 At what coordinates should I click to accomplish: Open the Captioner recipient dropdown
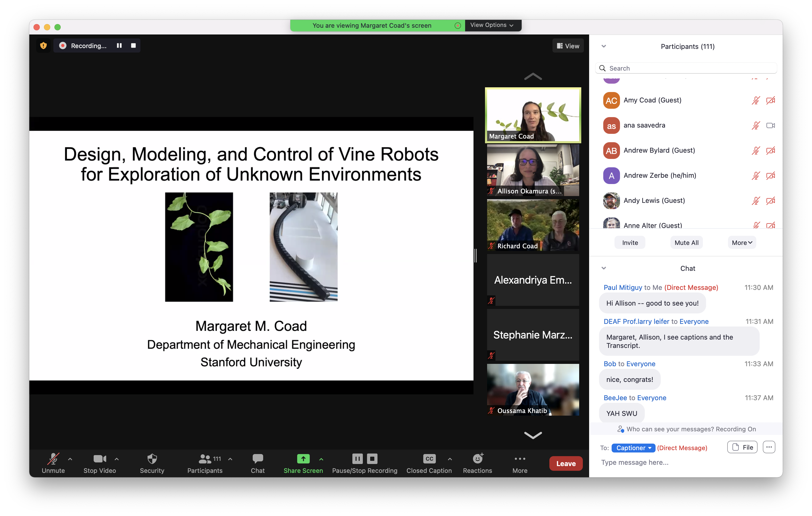pyautogui.click(x=633, y=448)
